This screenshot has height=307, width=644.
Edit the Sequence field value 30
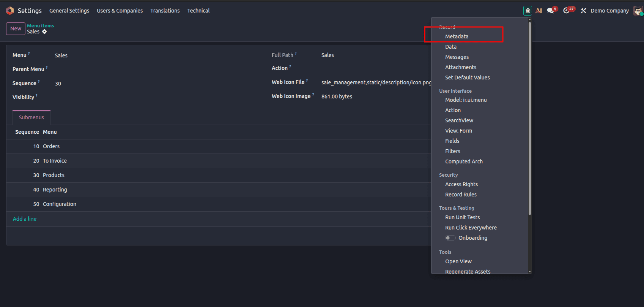point(58,84)
